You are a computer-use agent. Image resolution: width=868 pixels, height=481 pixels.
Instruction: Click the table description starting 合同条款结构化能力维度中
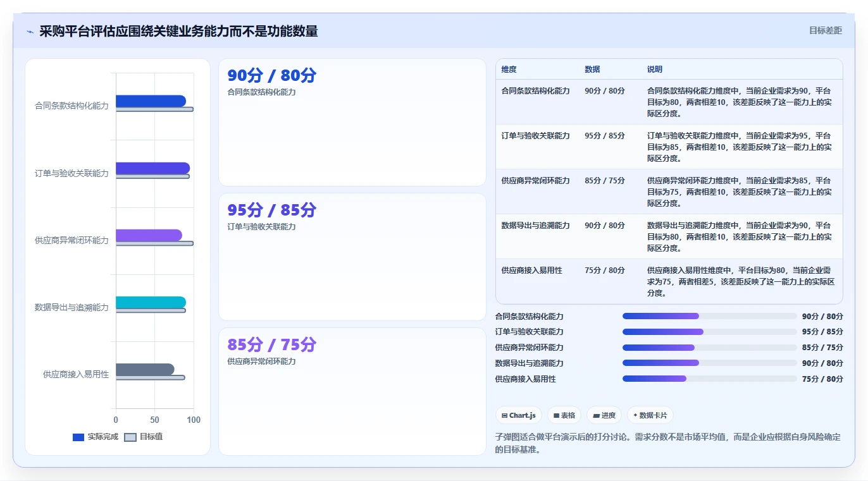click(x=740, y=102)
